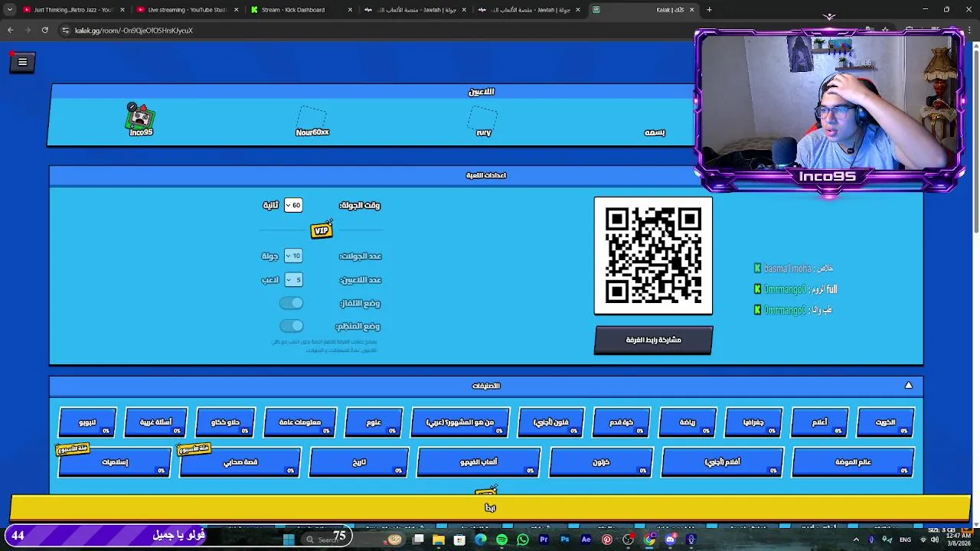Image resolution: width=980 pixels, height=551 pixels.
Task: Open Discord from the taskbar
Action: pos(671,540)
